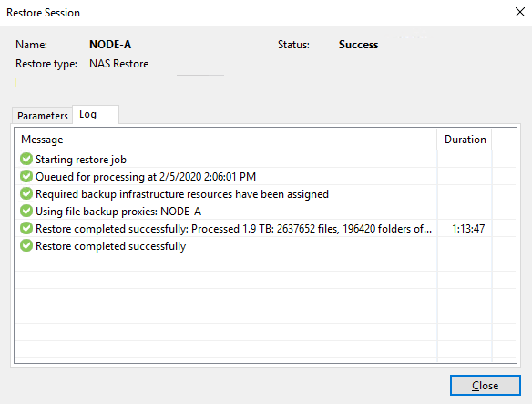532x404 pixels.
Task: Select Using file backup proxies: NODE-A row
Action: coord(118,212)
